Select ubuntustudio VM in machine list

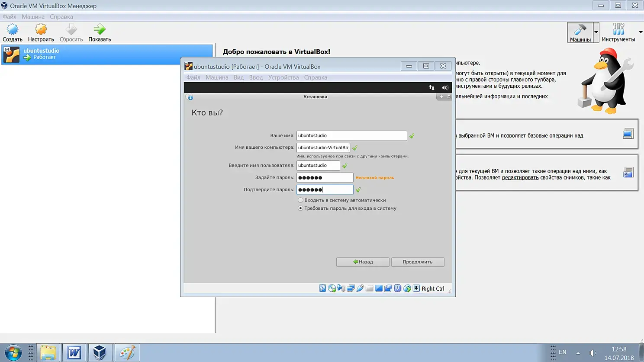(x=107, y=54)
